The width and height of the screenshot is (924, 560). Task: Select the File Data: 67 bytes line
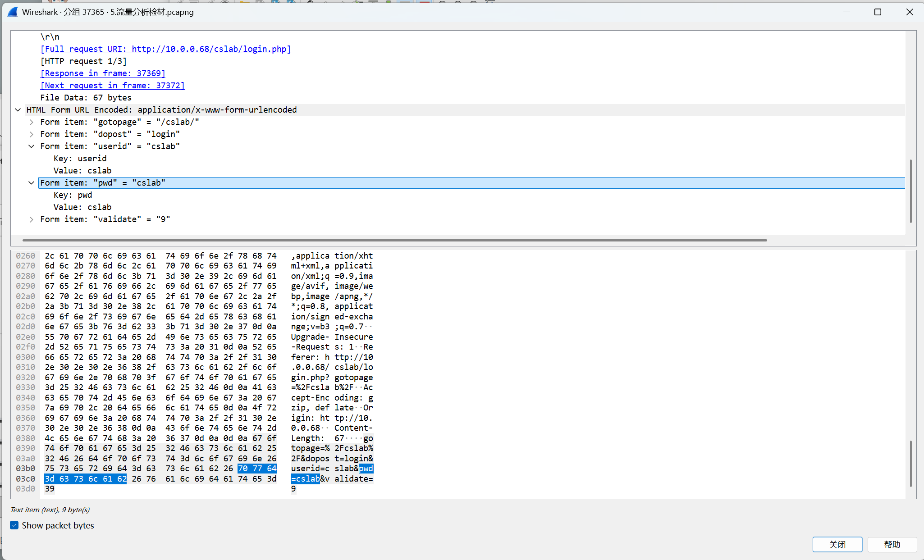pos(86,98)
